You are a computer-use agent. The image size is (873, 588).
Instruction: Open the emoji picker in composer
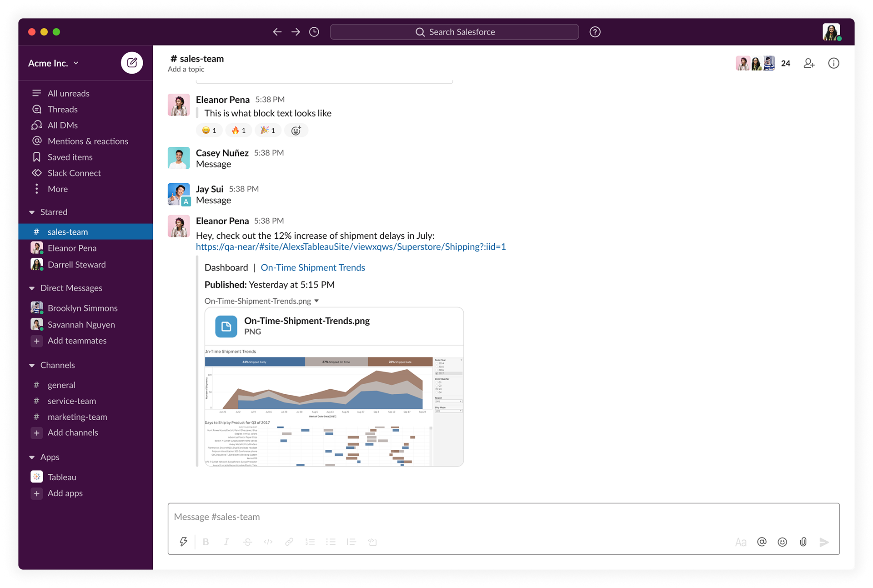(x=782, y=542)
